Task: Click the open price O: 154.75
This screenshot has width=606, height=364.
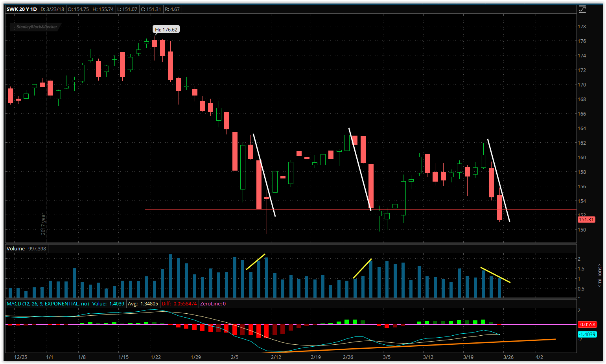Action: 78,9
